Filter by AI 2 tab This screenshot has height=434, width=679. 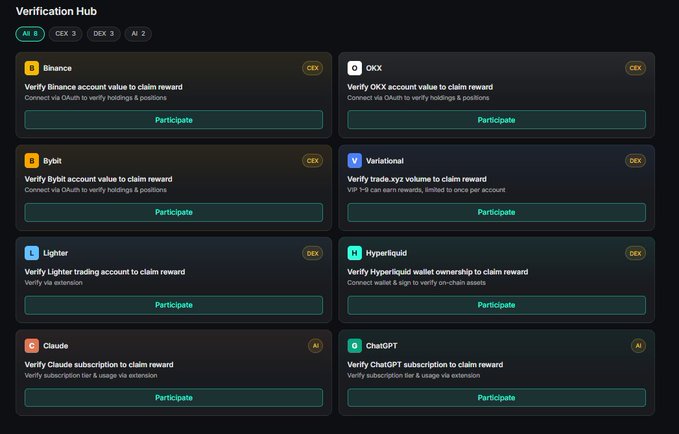(x=138, y=34)
